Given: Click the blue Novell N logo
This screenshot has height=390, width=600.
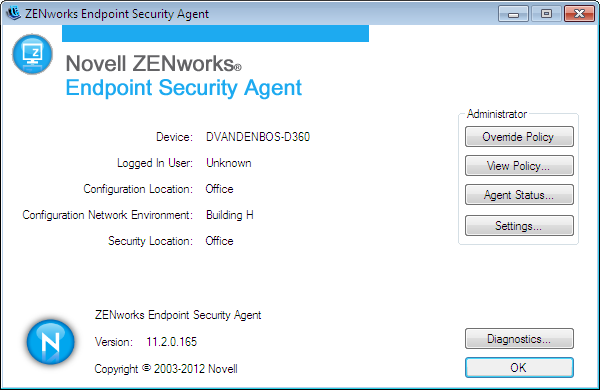Looking at the screenshot, I should (x=51, y=341).
